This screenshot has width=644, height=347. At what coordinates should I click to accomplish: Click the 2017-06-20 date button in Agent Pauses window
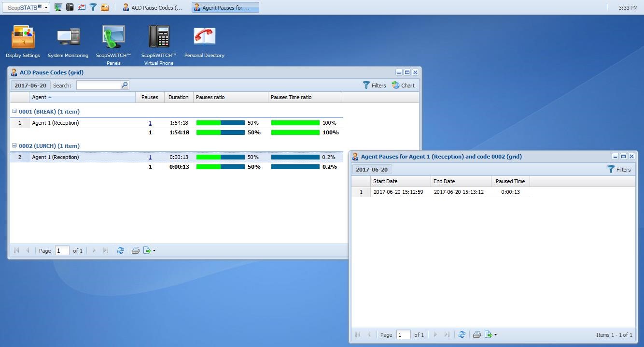click(x=372, y=170)
